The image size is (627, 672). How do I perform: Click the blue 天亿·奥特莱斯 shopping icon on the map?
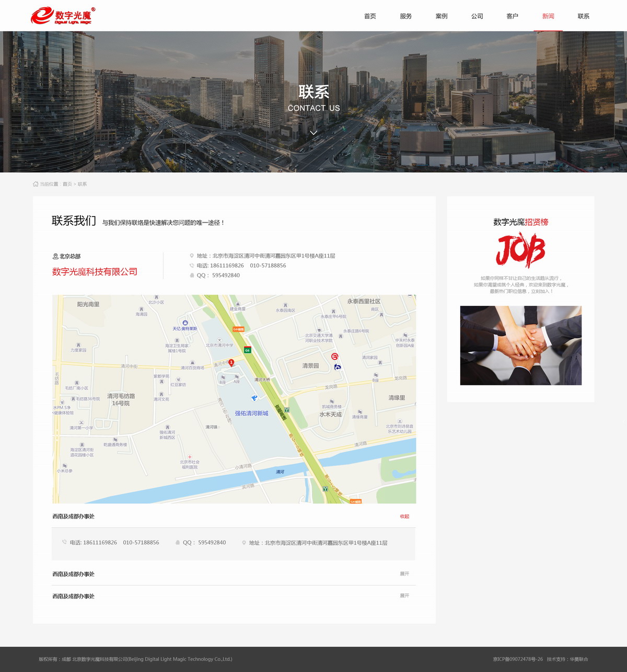(185, 323)
